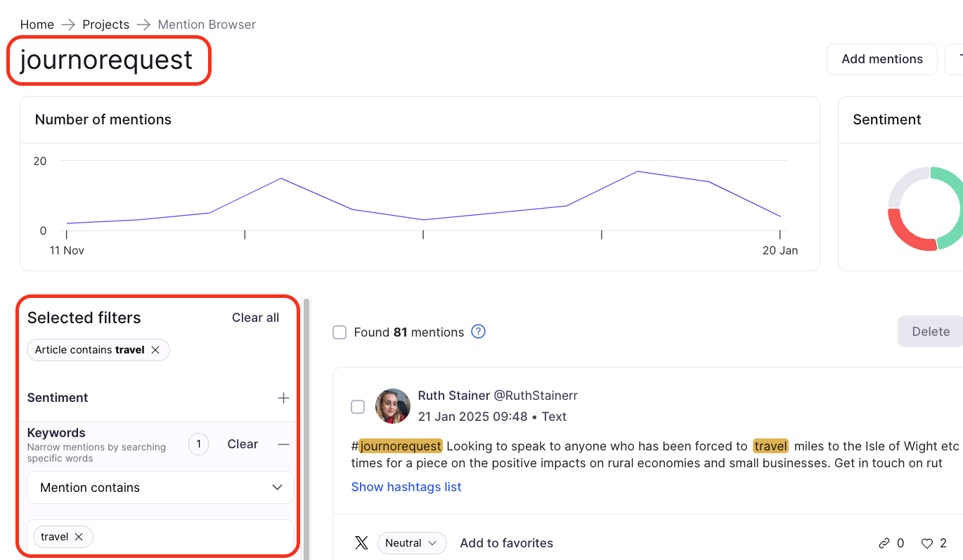
Task: Click the mentions line chart peak
Action: click(638, 171)
